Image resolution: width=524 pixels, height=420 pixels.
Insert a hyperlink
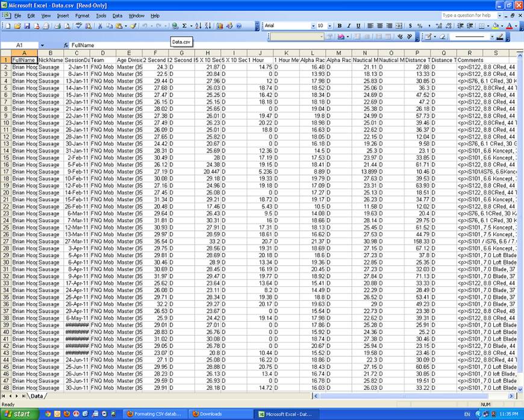pyautogui.click(x=176, y=26)
